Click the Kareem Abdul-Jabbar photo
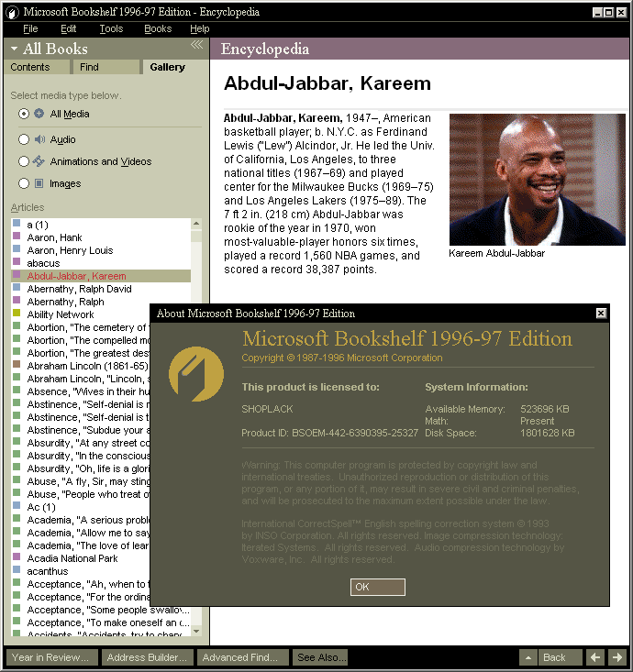The height and width of the screenshot is (672, 633). click(x=537, y=179)
